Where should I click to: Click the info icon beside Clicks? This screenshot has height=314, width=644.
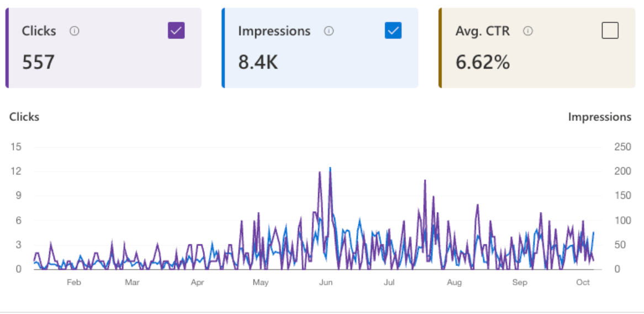coord(75,31)
